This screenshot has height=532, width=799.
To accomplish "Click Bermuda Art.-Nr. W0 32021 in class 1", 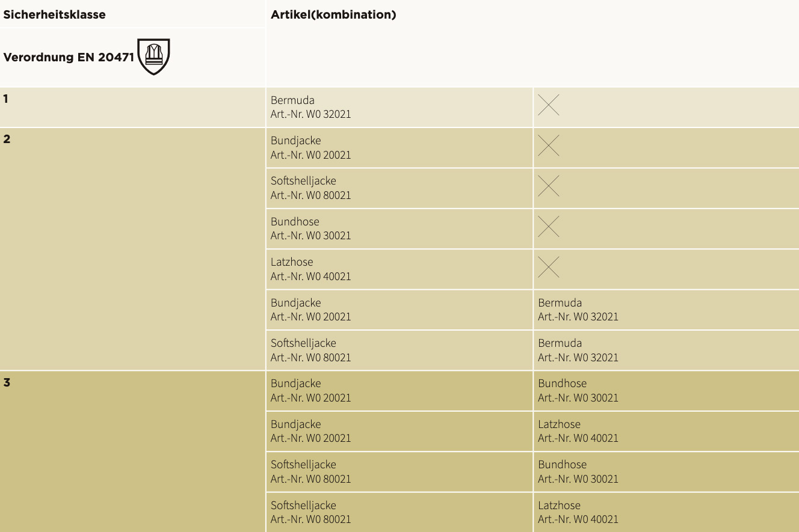I will click(x=310, y=107).
